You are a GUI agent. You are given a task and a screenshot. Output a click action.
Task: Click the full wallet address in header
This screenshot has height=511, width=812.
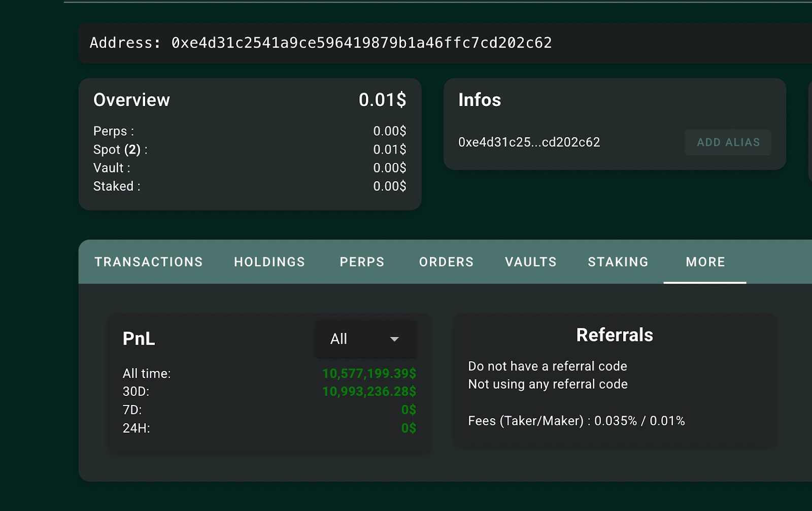[x=361, y=43]
